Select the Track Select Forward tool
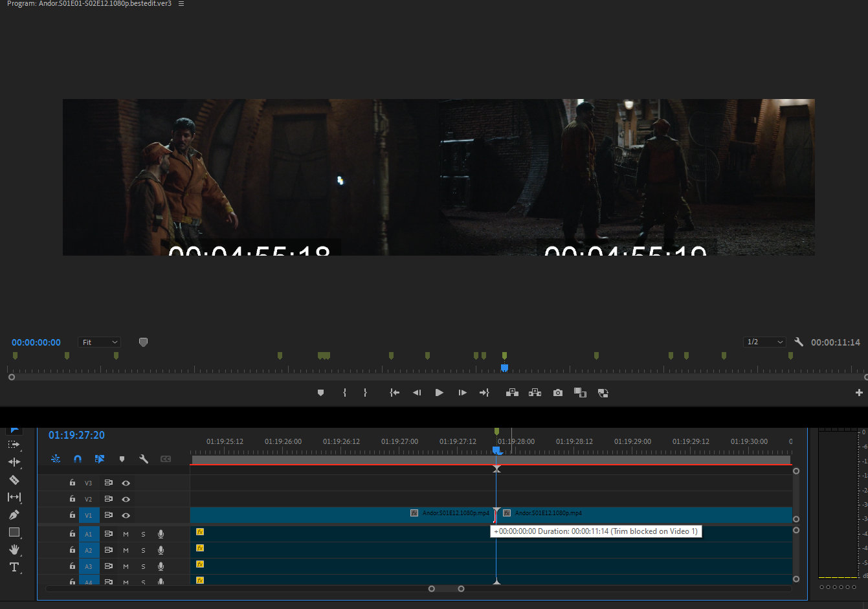The height and width of the screenshot is (609, 868). [14, 445]
